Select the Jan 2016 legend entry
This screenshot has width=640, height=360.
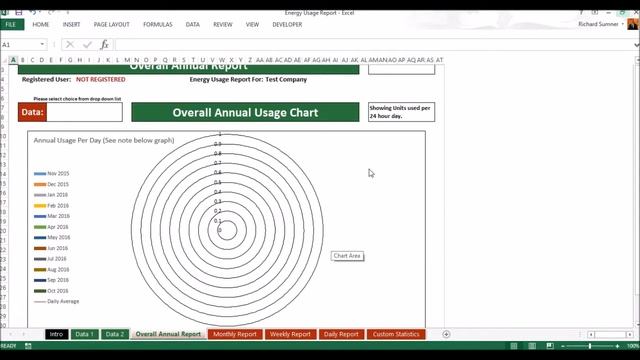click(x=51, y=195)
